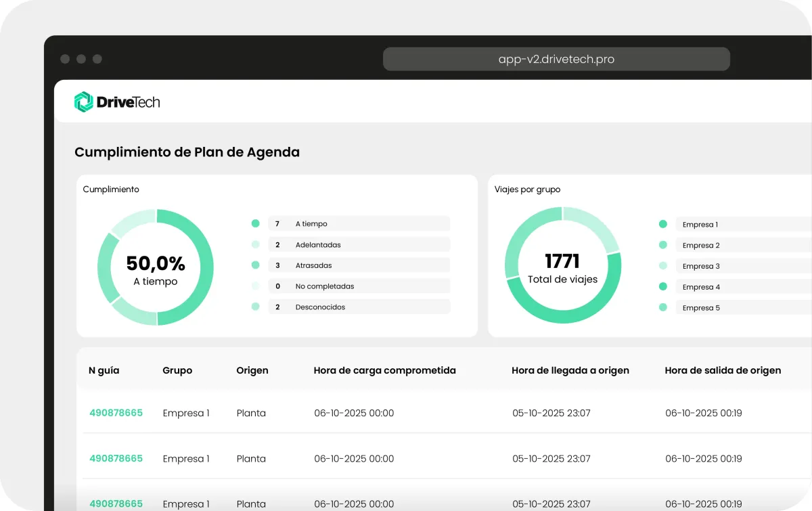Click the color dot beside Empresa 2
Image resolution: width=812 pixels, height=511 pixels.
(x=663, y=245)
